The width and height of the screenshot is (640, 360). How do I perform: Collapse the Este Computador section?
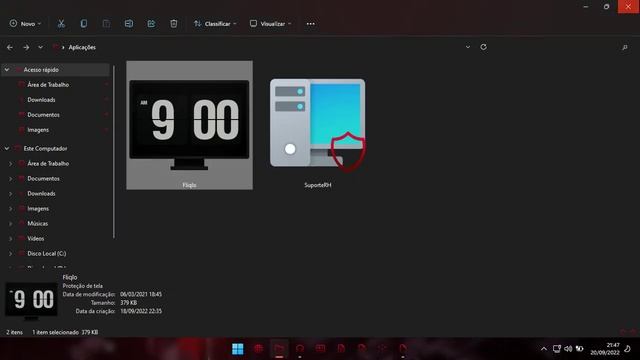point(7,149)
